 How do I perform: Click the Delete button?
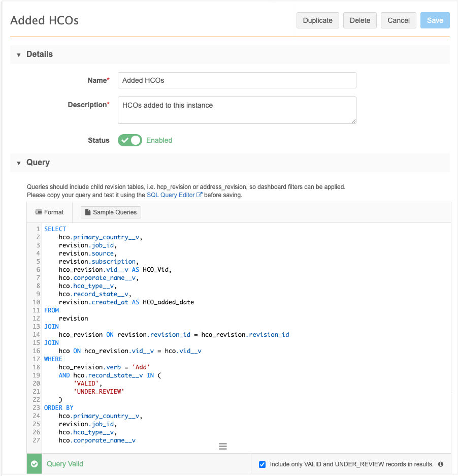[360, 20]
